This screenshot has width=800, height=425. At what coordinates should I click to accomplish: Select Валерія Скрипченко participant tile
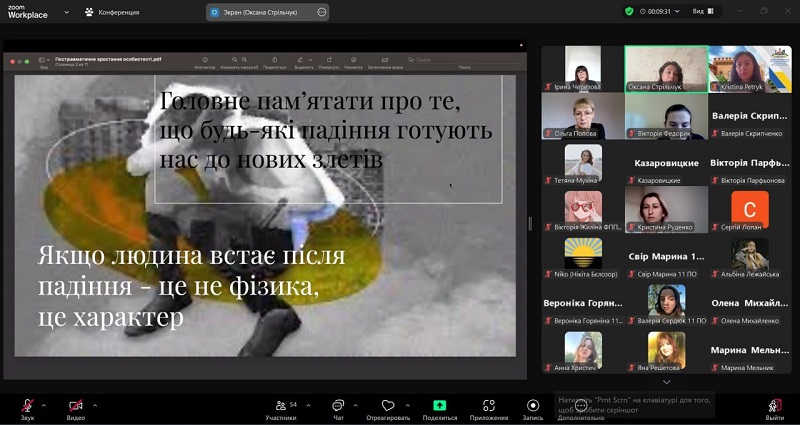(x=750, y=116)
